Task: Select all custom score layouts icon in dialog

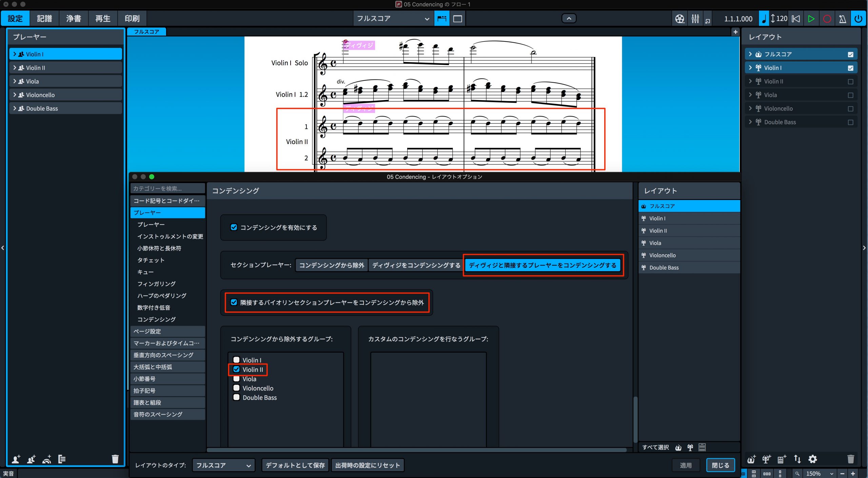Action: [702, 447]
